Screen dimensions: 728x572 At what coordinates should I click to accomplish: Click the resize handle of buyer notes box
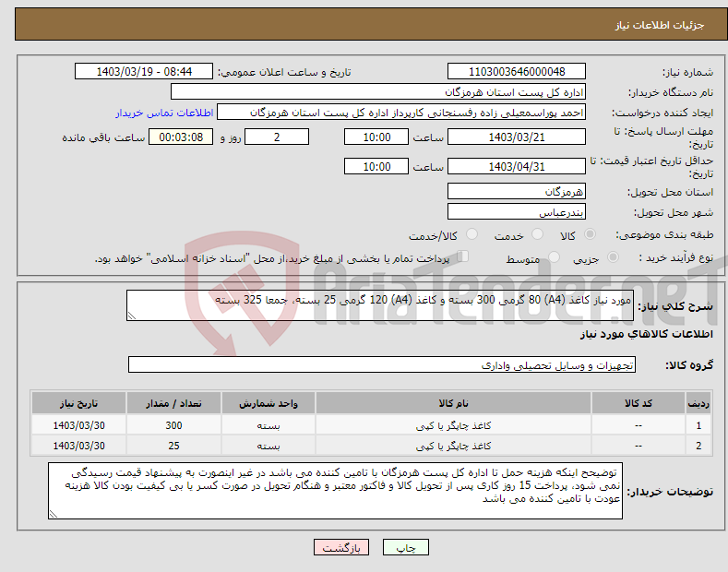coord(53,515)
